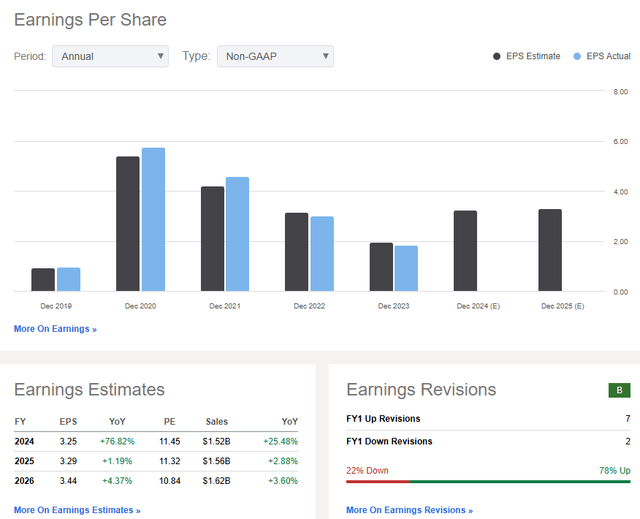Click the PE column header
This screenshot has width=640, height=519.
(170, 422)
